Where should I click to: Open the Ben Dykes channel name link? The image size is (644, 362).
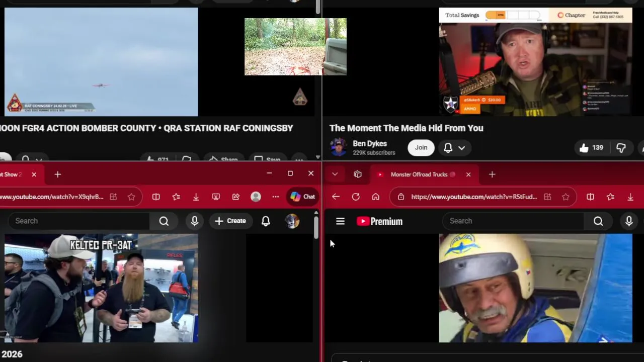[x=370, y=144]
